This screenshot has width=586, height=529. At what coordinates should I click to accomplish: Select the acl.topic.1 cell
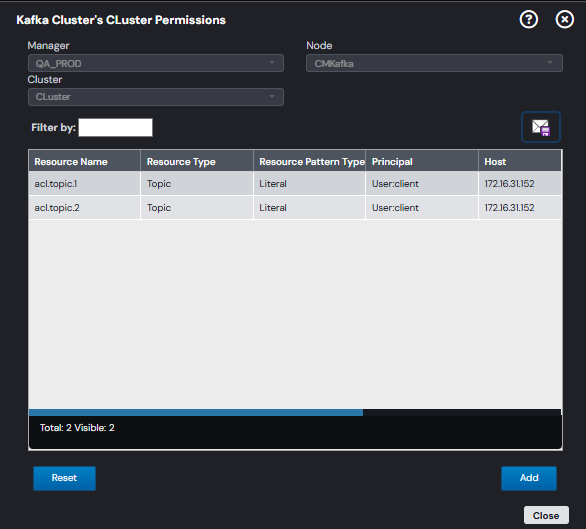coord(84,184)
